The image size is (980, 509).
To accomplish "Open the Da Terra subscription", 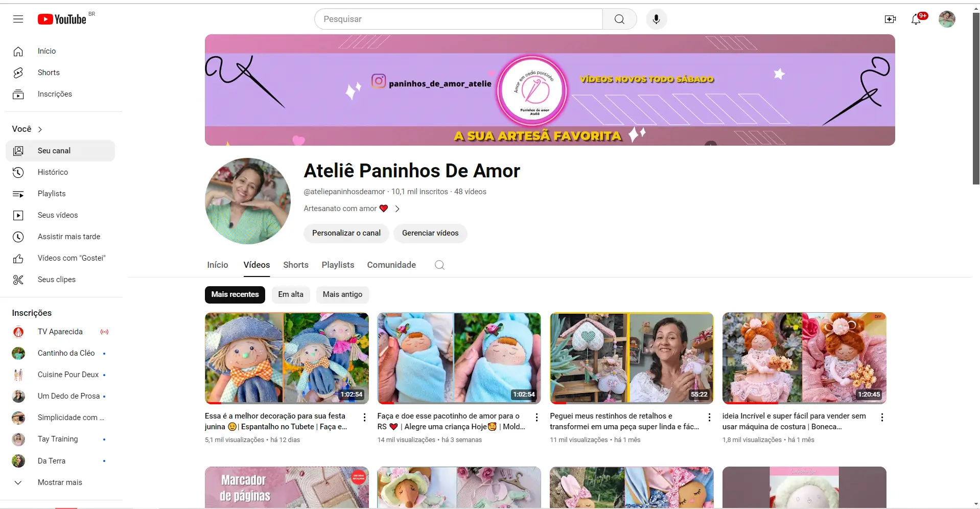I will (60, 461).
